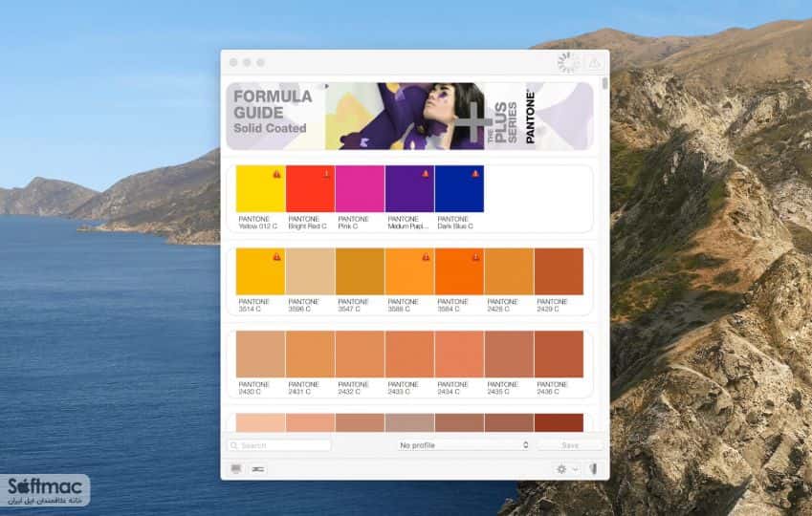Select the PANTONE 2430 C swatch
The height and width of the screenshot is (516, 812).
[260, 354]
